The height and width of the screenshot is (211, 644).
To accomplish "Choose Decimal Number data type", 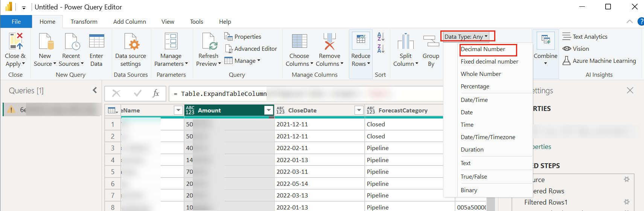I will tap(488, 49).
